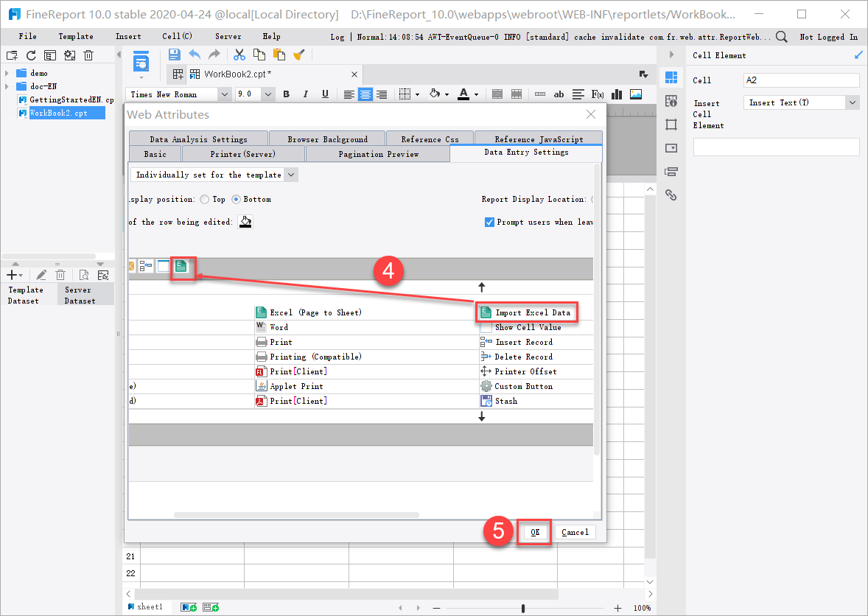Click the insert image icon in toolbar
This screenshot has height=616, width=868.
636,94
